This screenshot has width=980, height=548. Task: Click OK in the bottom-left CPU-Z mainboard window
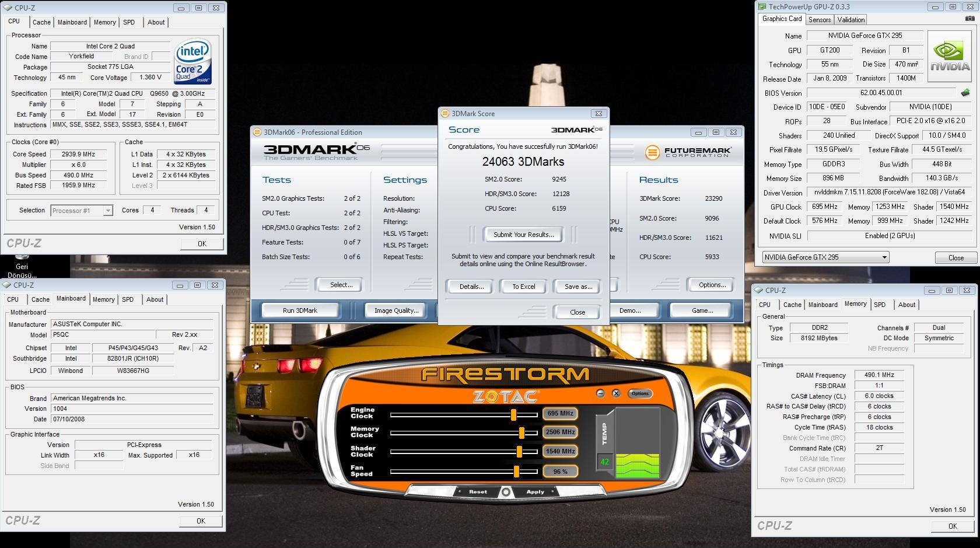tap(201, 521)
